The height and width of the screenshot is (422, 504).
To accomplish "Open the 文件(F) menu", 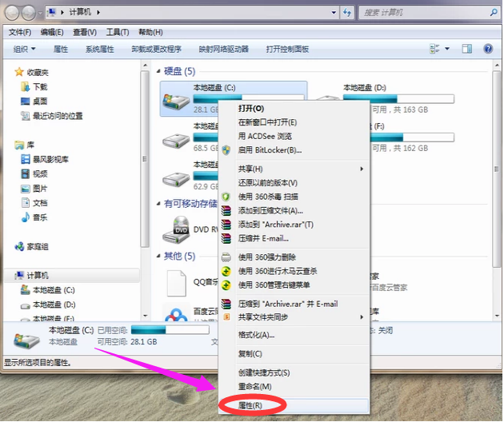I will (x=20, y=32).
